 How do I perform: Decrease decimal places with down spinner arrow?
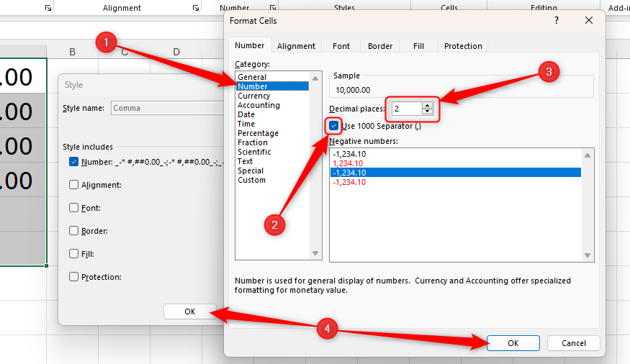(428, 112)
